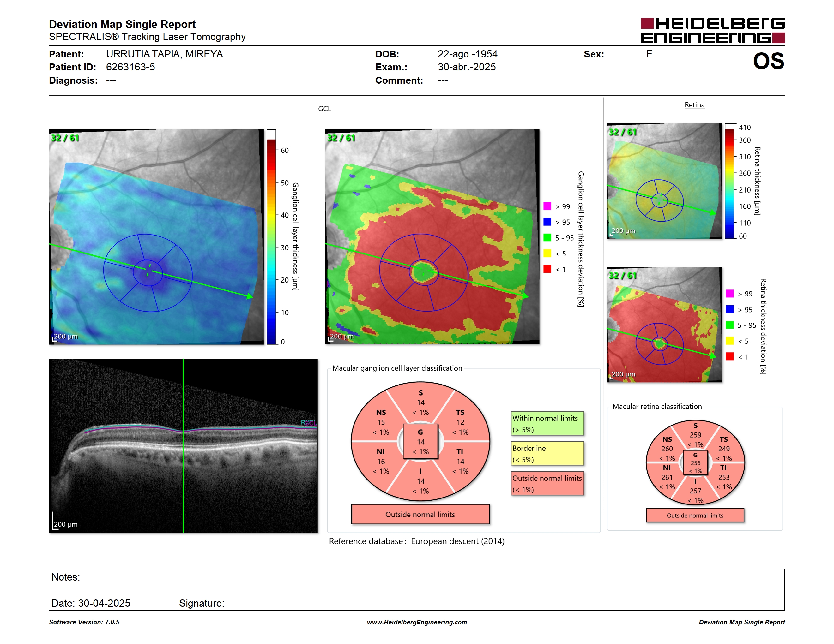Click the magenta > 99 Retina legend swatch

pyautogui.click(x=730, y=293)
